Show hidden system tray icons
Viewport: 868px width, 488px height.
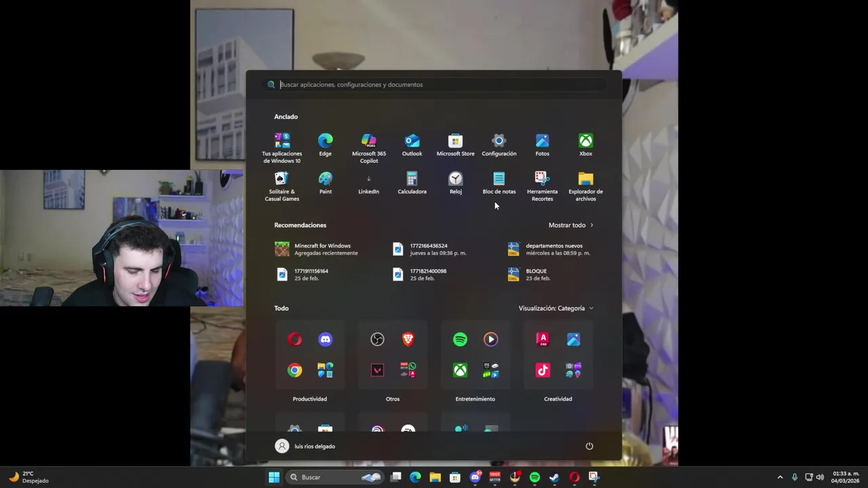point(780,477)
